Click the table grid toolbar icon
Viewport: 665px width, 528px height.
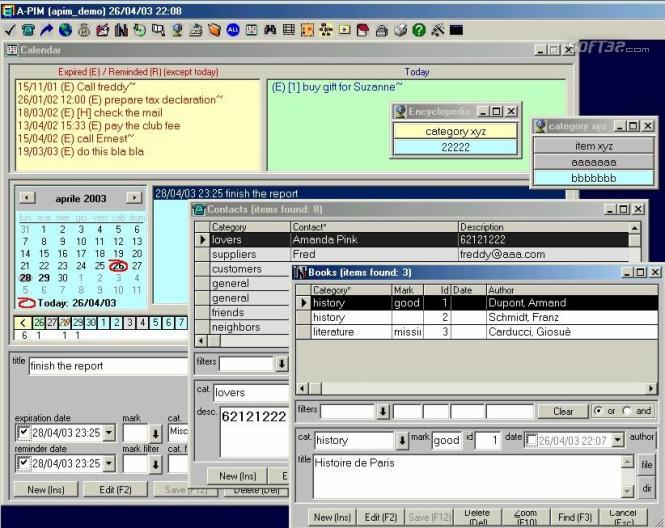[289, 30]
